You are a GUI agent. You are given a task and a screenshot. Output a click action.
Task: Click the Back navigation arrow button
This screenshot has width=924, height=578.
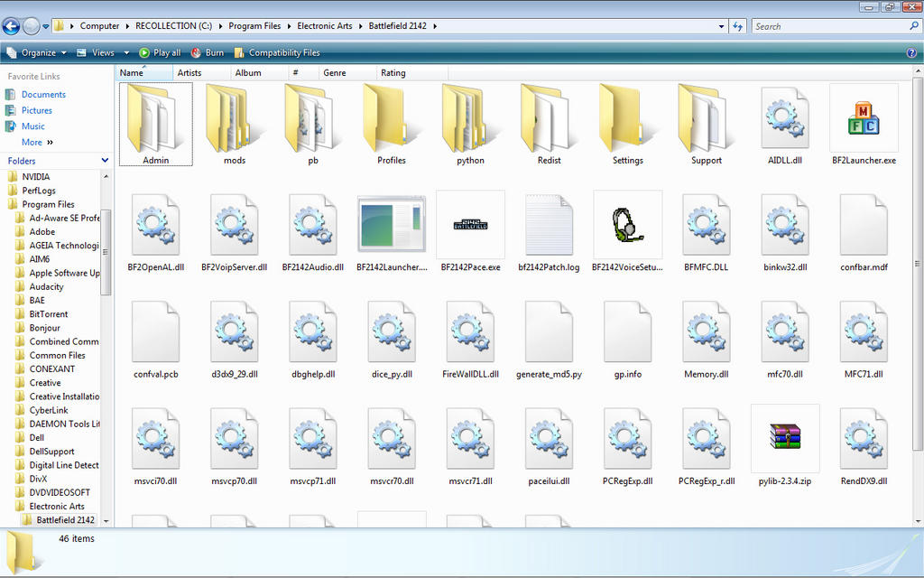click(x=12, y=26)
